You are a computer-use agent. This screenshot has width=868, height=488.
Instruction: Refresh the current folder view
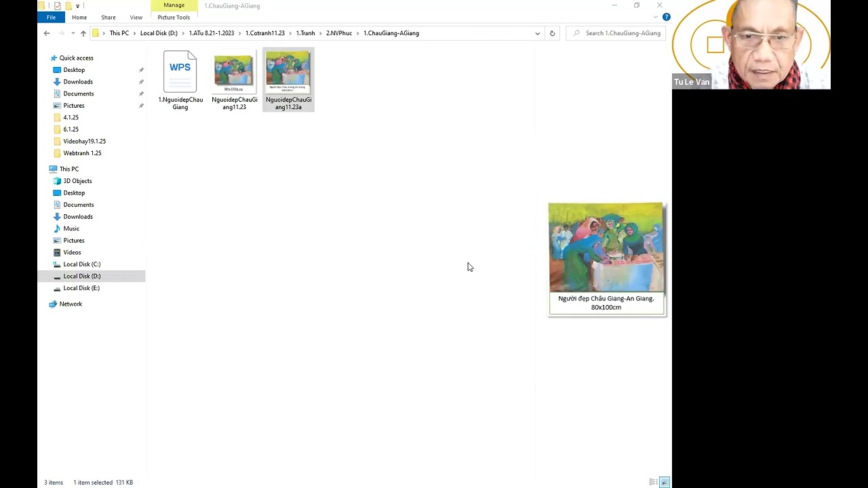point(552,33)
